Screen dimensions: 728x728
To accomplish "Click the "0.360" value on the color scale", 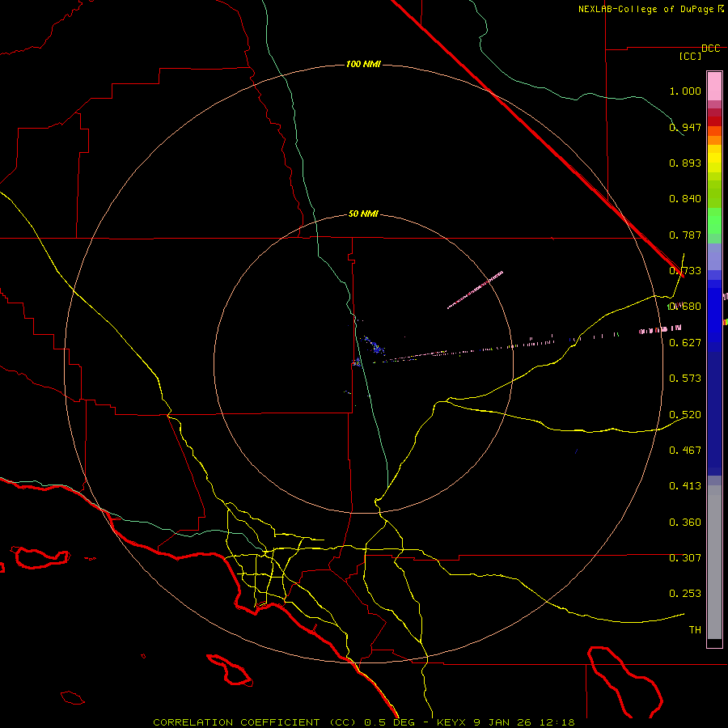I will click(x=685, y=523).
